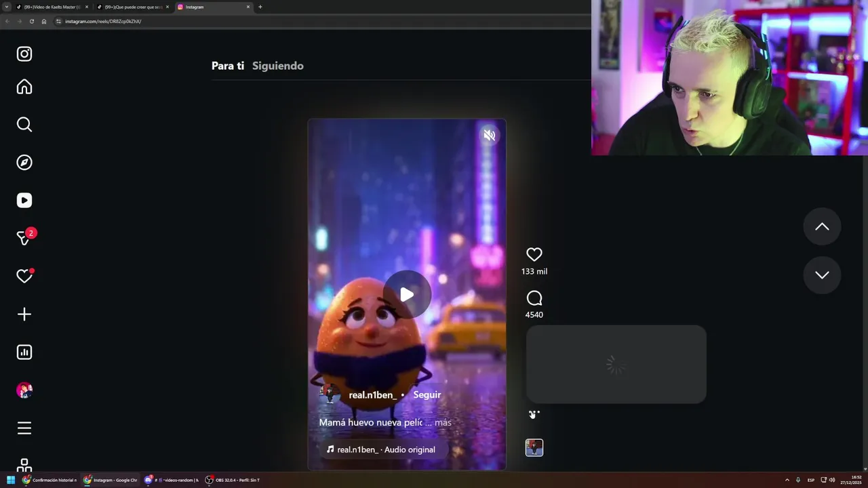Open the browser home page button
Screen dimensions: 868x488
point(44,21)
